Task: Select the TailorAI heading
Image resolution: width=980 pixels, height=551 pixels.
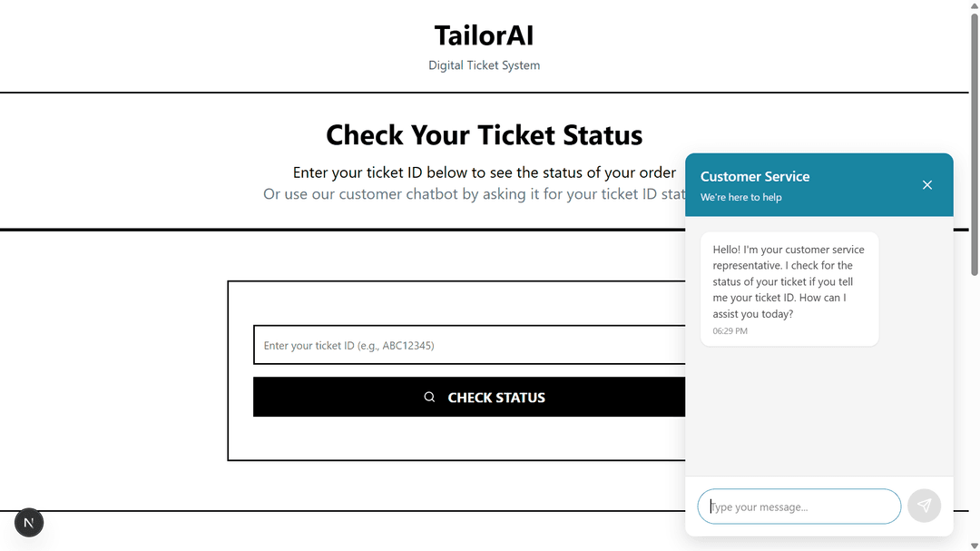Action: tap(484, 34)
